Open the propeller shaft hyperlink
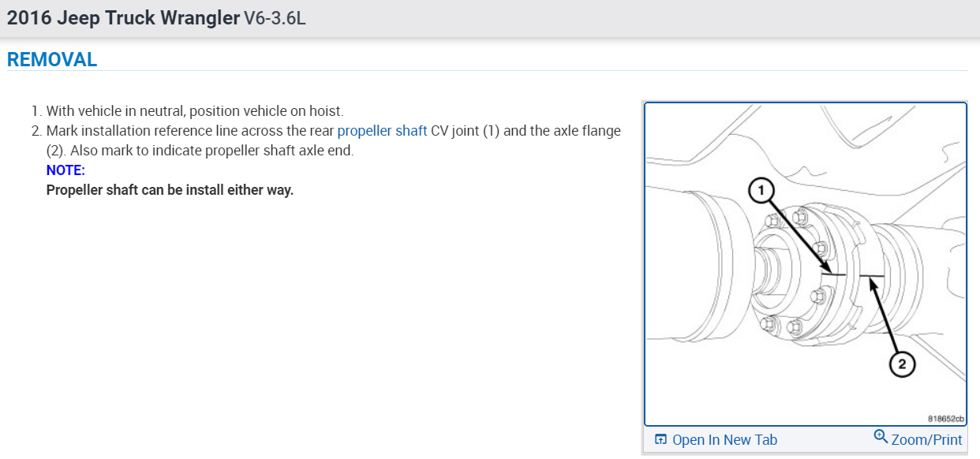 [x=382, y=131]
